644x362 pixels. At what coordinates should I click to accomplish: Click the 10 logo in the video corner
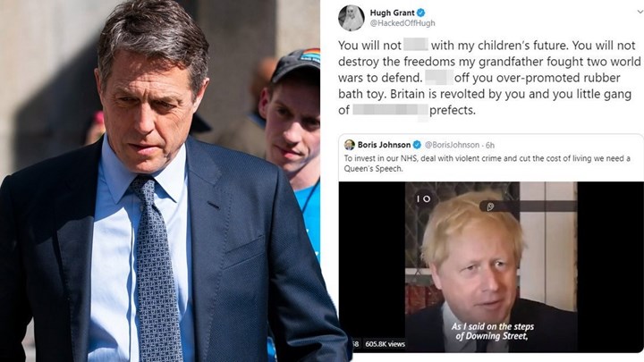pos(423,198)
